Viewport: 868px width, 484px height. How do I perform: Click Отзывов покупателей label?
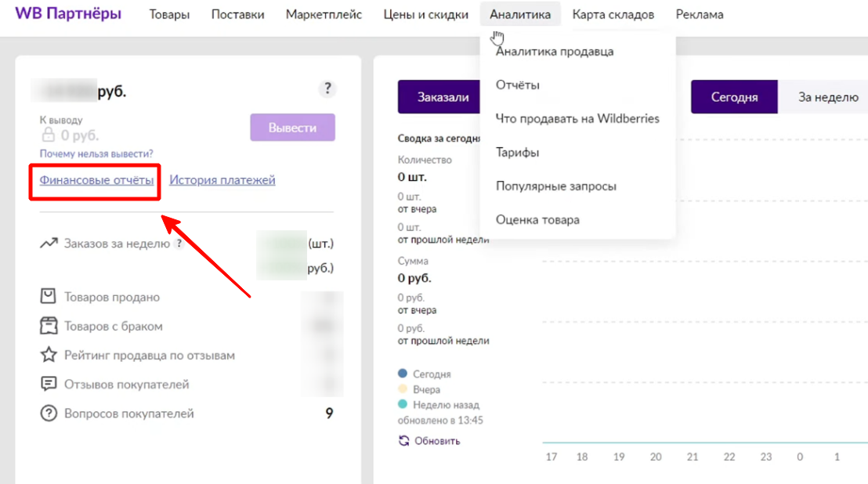127,385
